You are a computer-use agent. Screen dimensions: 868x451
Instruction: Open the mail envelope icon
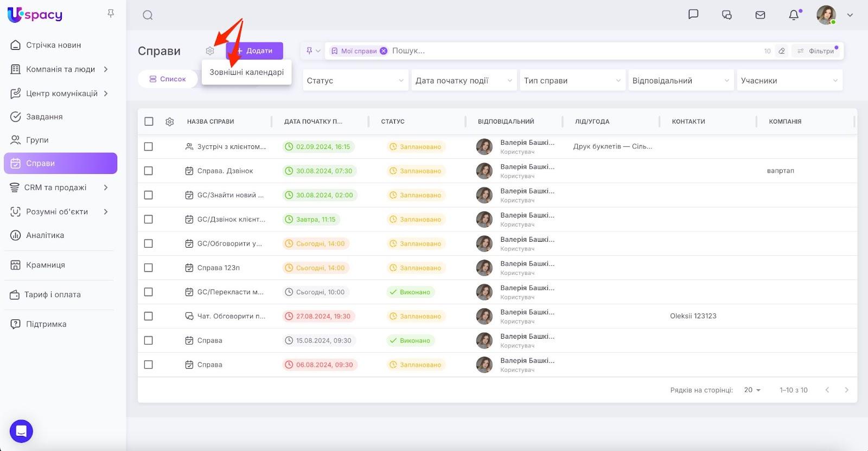click(760, 15)
